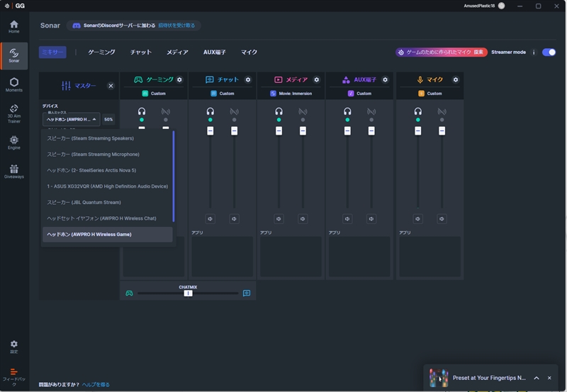This screenshot has width=567, height=392.
Task: Select 1 - ASUS XG32VQR audio device
Action: (108, 186)
